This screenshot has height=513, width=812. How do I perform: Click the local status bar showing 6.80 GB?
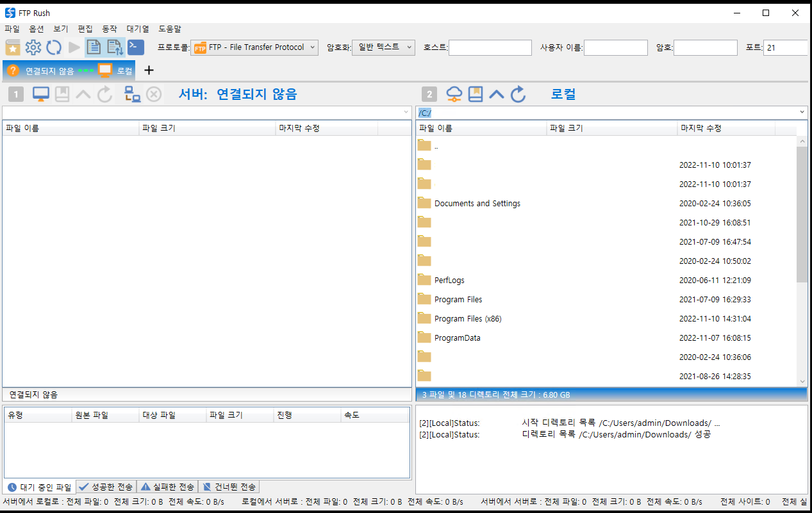click(611, 395)
